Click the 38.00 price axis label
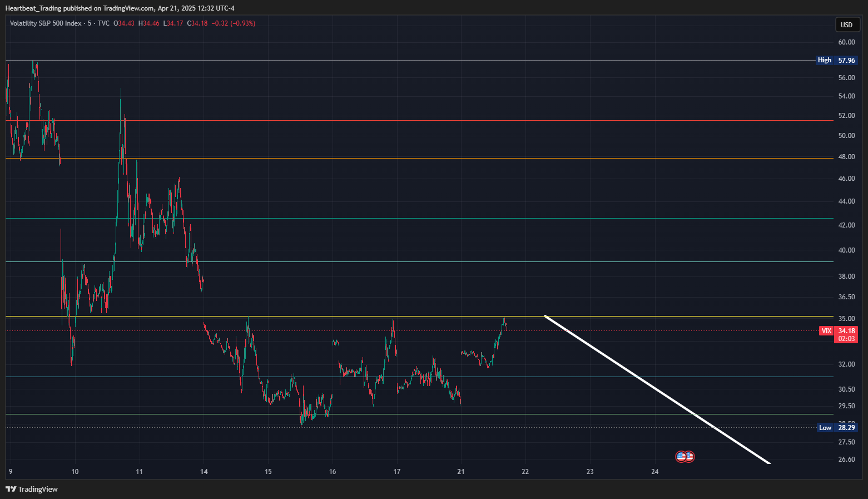The height and width of the screenshot is (499, 868). pyautogui.click(x=846, y=276)
